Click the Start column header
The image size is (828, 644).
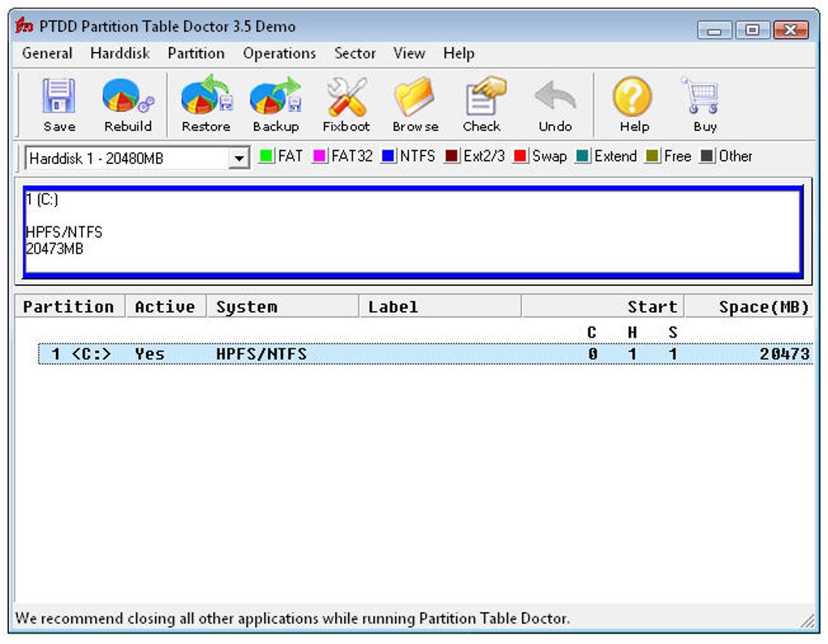point(602,307)
